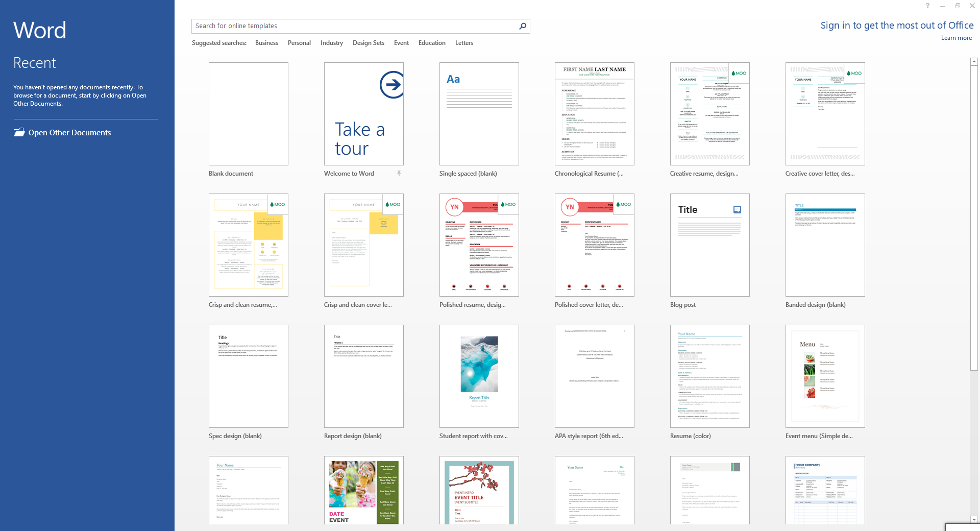The width and height of the screenshot is (980, 531).
Task: Click the scroll up arrow on template list
Action: [974, 61]
